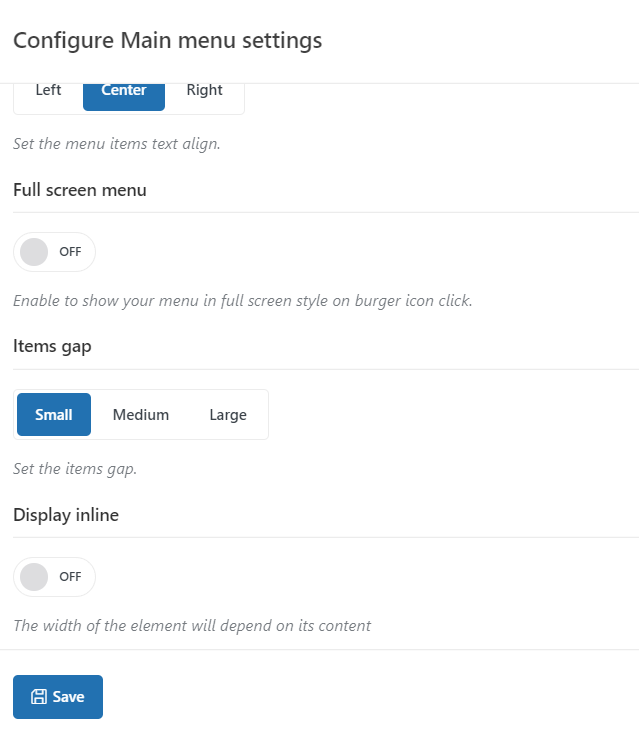The width and height of the screenshot is (639, 730).
Task: Enable the Full screen menu toggle
Action: [54, 252]
